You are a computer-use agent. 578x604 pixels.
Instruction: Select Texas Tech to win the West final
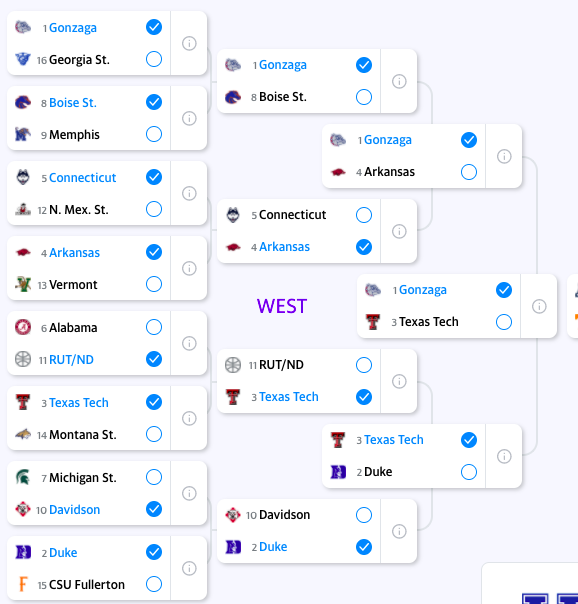point(504,322)
